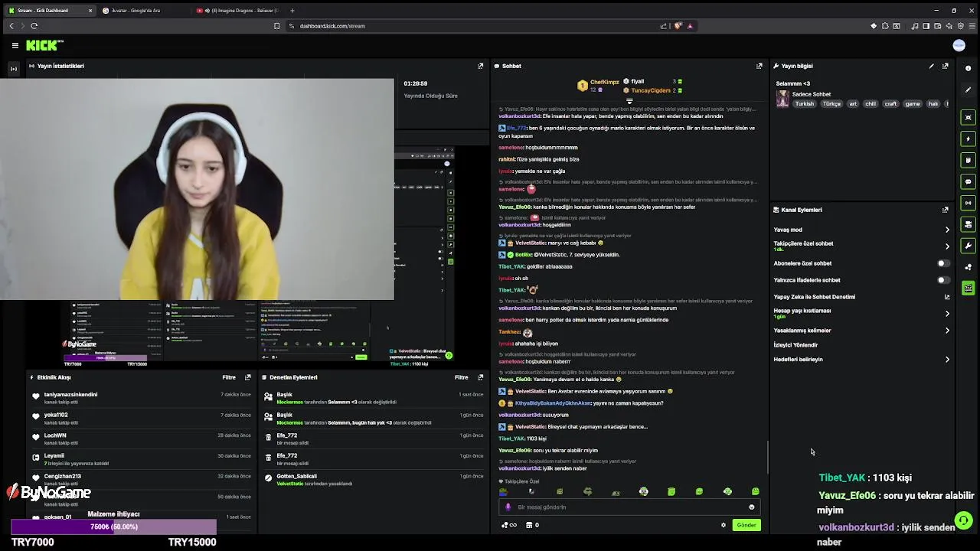Expand the pinned leaderboard arrow in chat
This screenshot has width=980, height=551.
tap(629, 101)
